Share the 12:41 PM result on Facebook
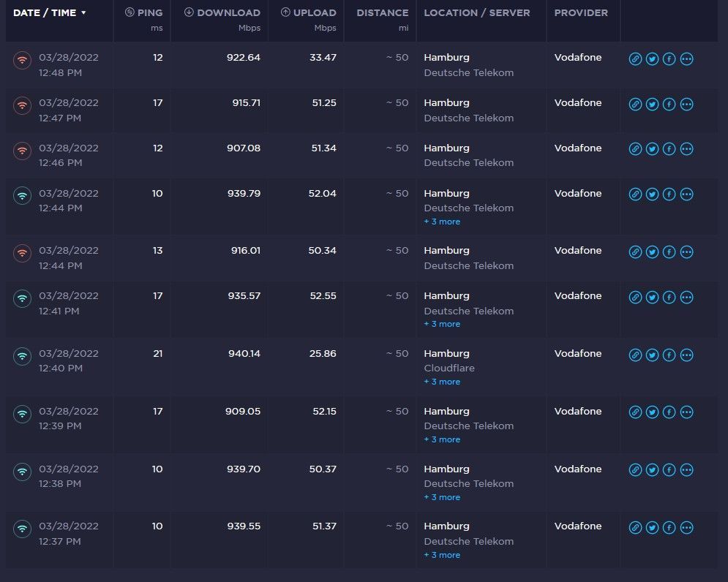The width and height of the screenshot is (728, 582). tap(669, 298)
